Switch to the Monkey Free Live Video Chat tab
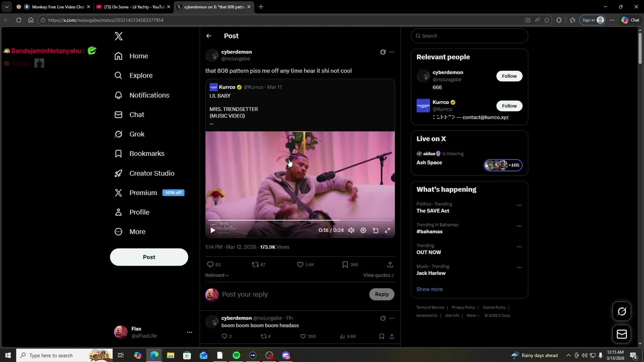The height and width of the screenshot is (362, 644). (x=53, y=7)
